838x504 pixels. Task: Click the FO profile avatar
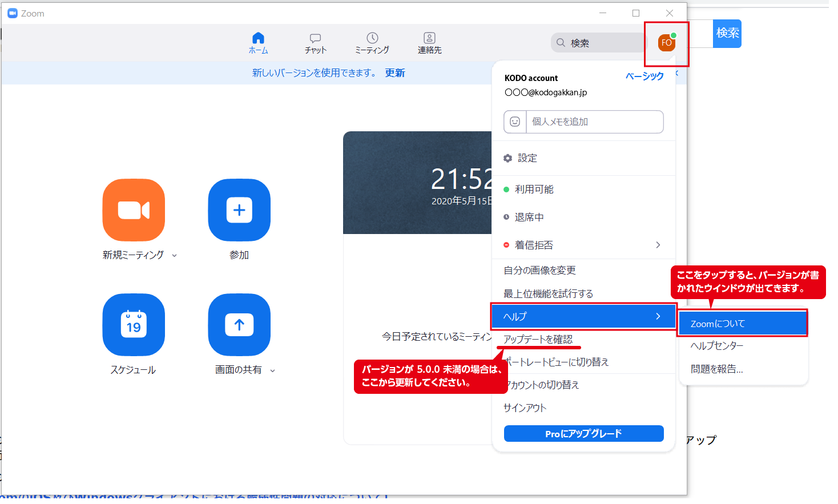coord(666,43)
